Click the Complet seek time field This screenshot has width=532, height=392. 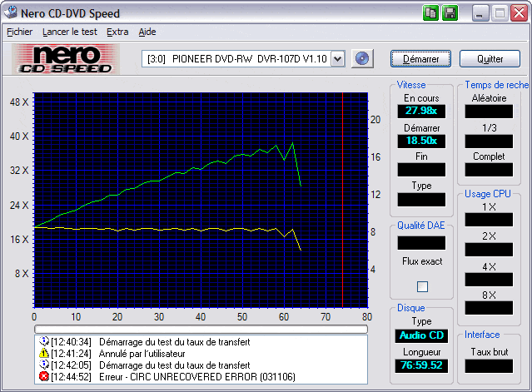point(489,170)
